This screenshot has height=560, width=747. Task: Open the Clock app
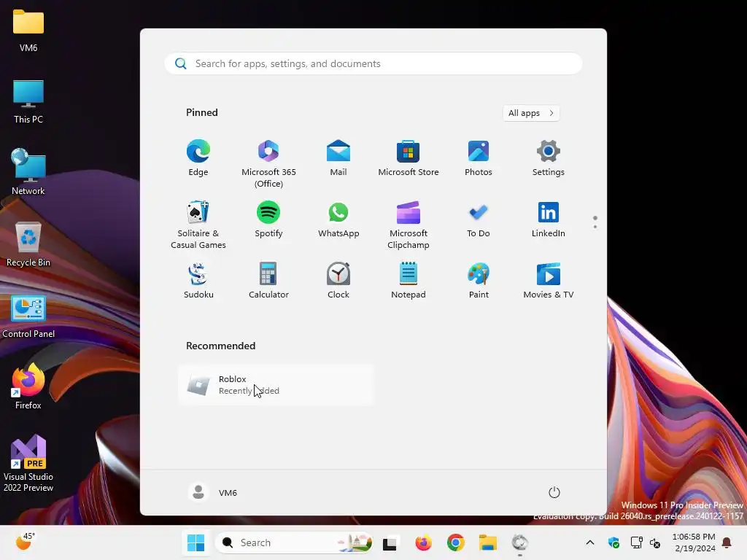tap(338, 281)
